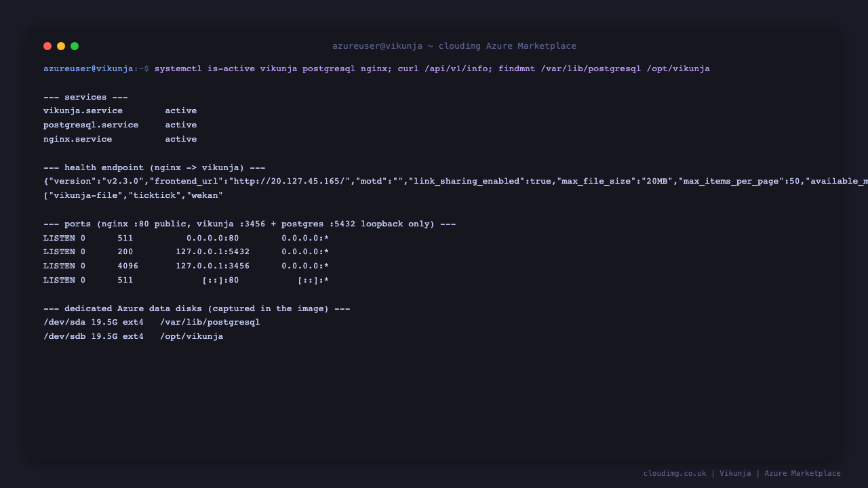Click the active status of nginx.service
This screenshot has height=488, width=868.
coord(181,139)
